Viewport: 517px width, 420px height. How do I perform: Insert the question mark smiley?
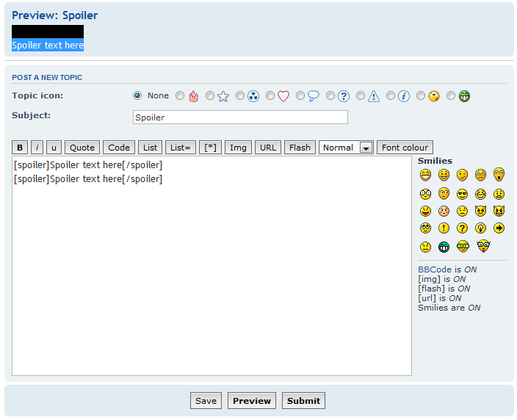(x=462, y=228)
